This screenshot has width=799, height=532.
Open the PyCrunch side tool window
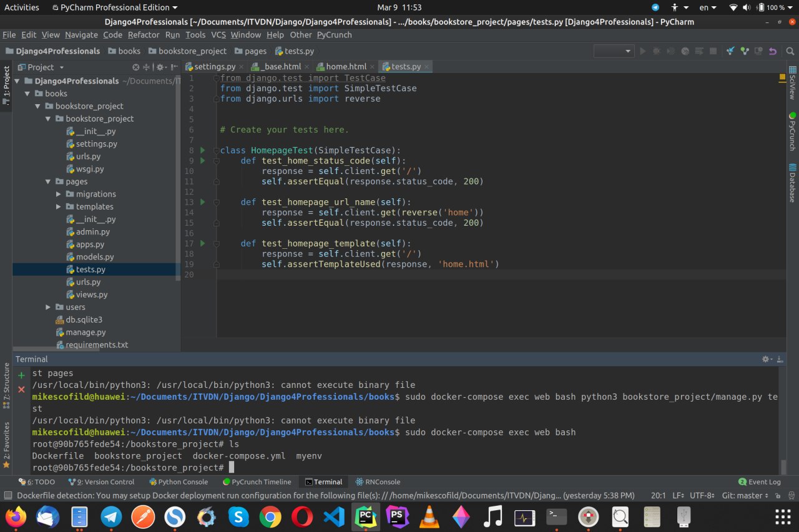[x=793, y=132]
